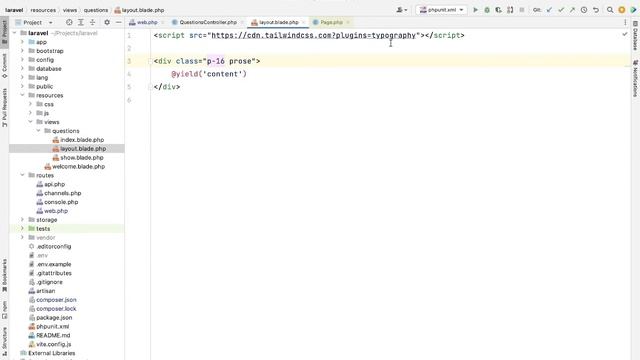This screenshot has height=360, width=640.
Task: Stop the running process
Action: pos(522,10)
